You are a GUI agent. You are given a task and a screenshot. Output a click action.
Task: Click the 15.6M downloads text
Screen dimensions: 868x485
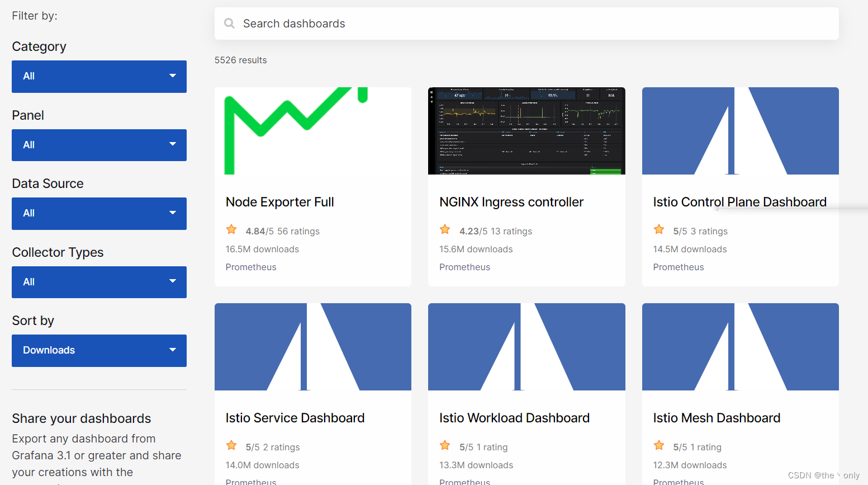click(x=476, y=249)
